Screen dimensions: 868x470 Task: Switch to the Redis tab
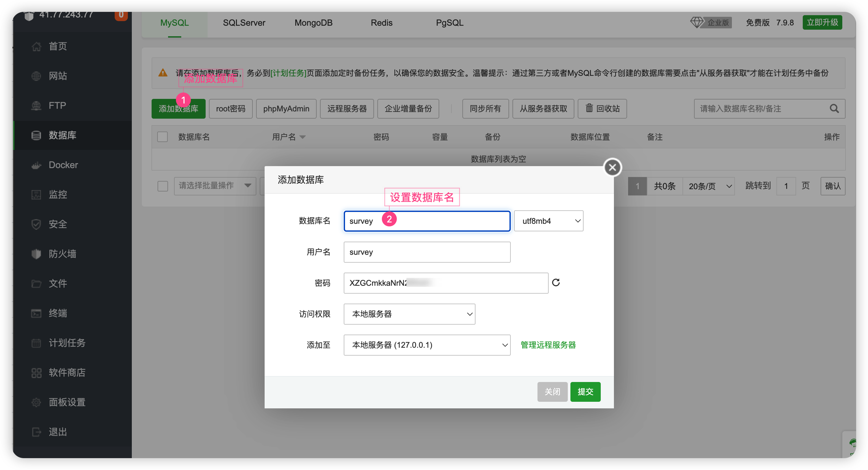point(381,22)
